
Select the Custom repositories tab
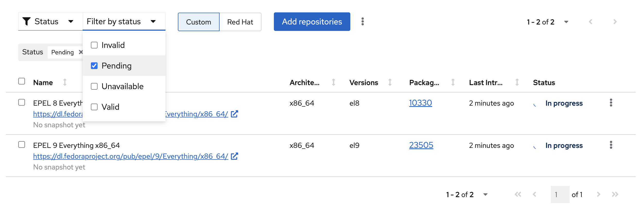(198, 22)
